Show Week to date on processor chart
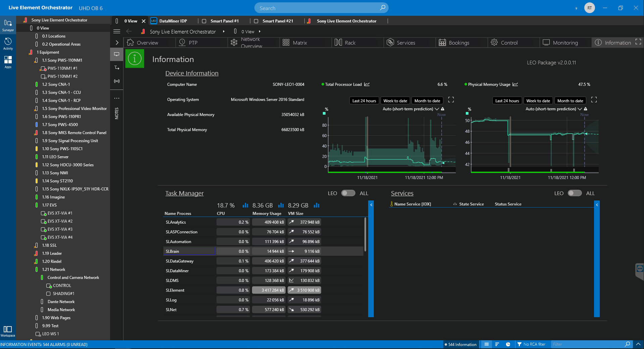Viewport: 644px width, 349px height. coord(395,101)
